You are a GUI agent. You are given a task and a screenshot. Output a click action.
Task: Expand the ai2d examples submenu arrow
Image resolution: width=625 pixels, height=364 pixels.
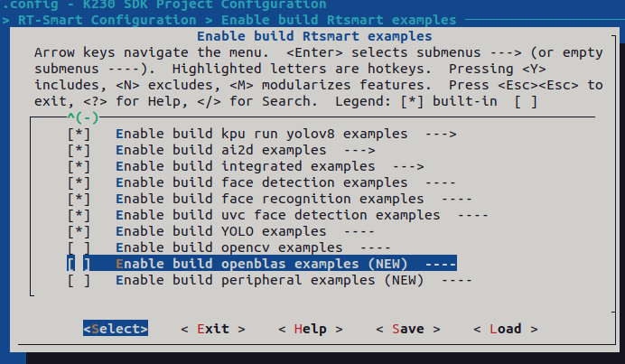pos(359,150)
